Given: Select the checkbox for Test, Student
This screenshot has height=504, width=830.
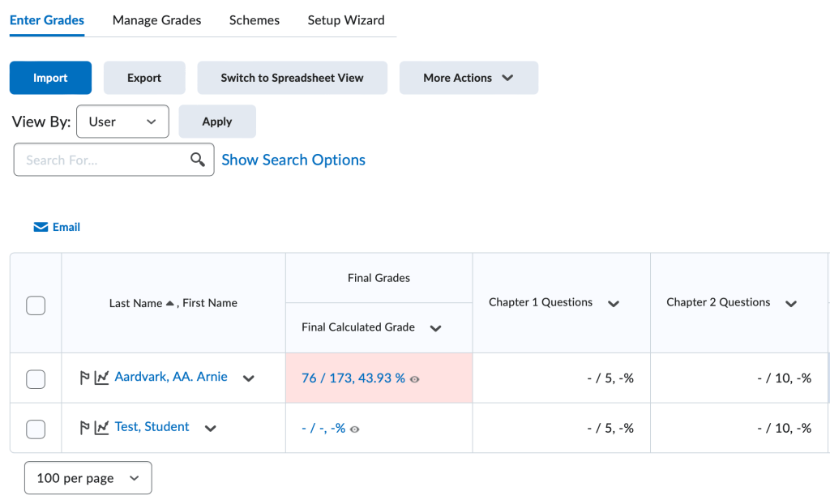Looking at the screenshot, I should click(x=35, y=429).
